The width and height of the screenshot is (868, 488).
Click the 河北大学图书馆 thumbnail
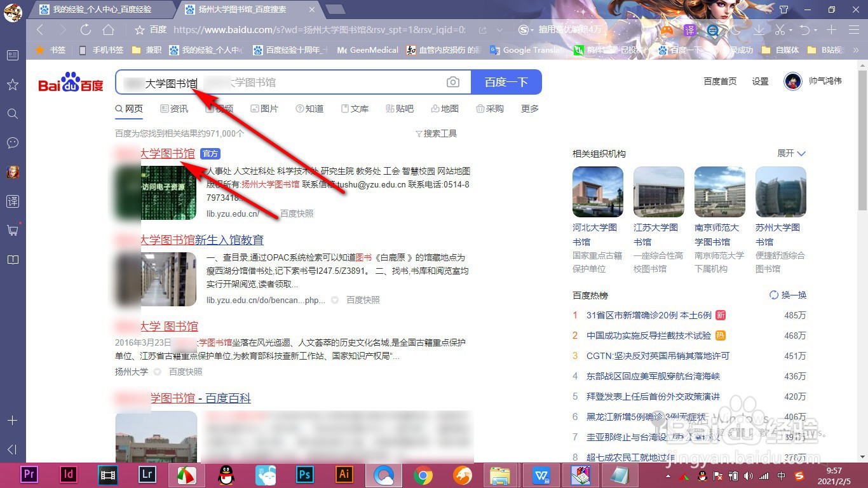click(598, 192)
